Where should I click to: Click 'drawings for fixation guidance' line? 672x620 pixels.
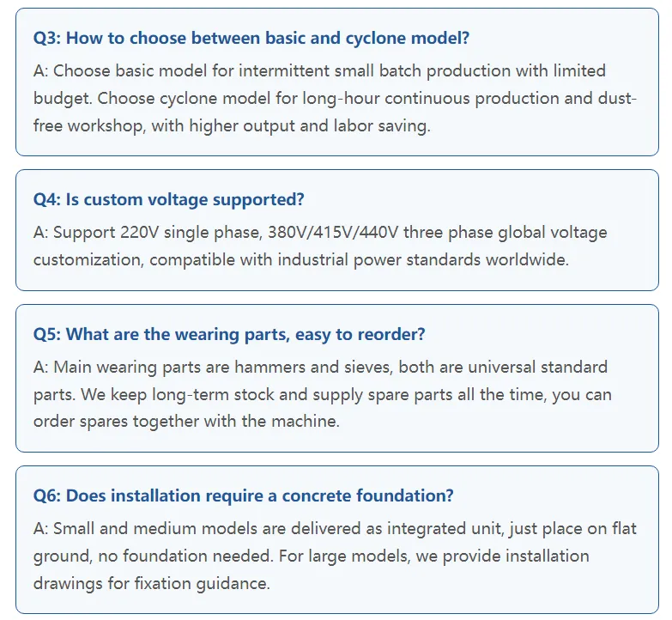152,584
